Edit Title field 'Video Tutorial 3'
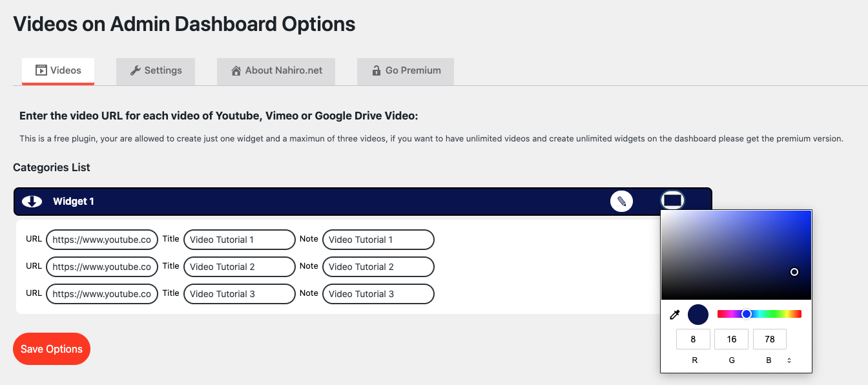 pyautogui.click(x=240, y=294)
